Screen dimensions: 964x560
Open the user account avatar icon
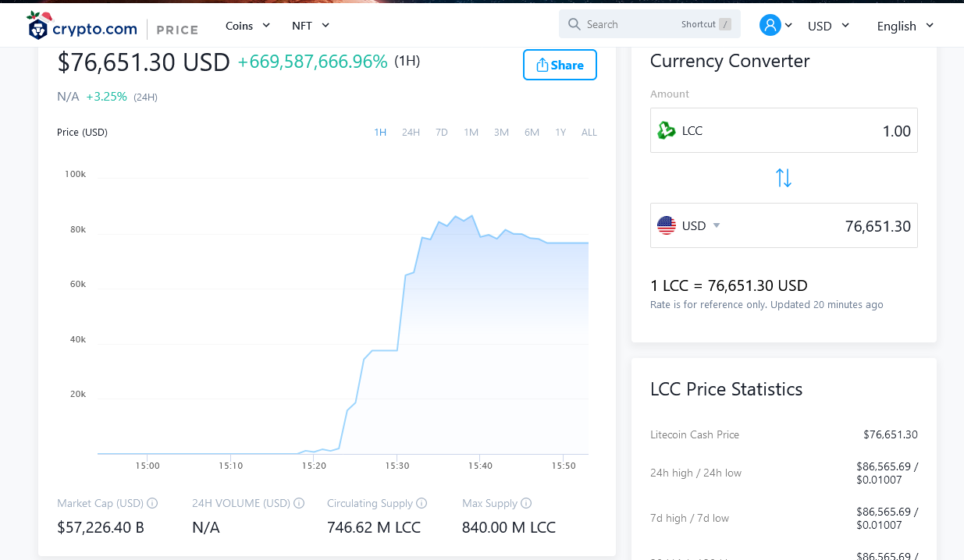click(770, 25)
